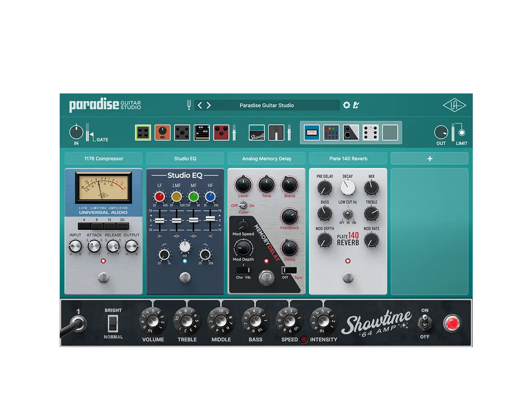Click the red LF frequency knob

159,197
